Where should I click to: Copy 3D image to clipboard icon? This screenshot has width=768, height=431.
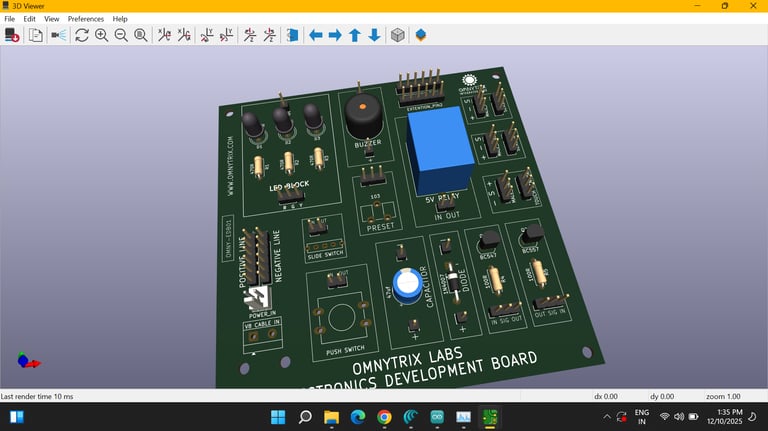point(35,35)
